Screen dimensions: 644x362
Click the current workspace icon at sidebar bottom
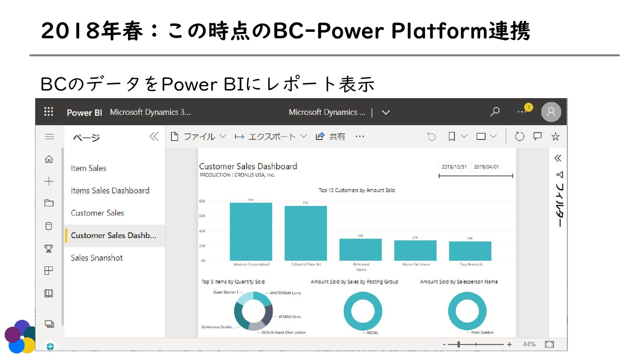point(50,346)
